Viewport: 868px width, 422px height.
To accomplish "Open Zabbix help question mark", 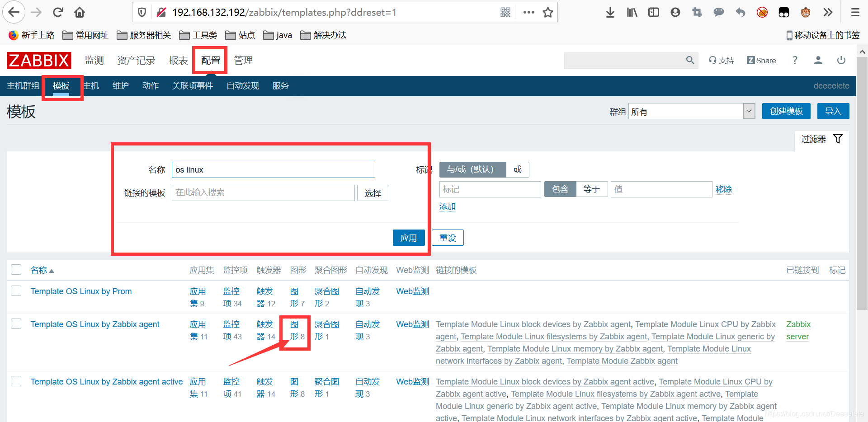I will coord(795,60).
